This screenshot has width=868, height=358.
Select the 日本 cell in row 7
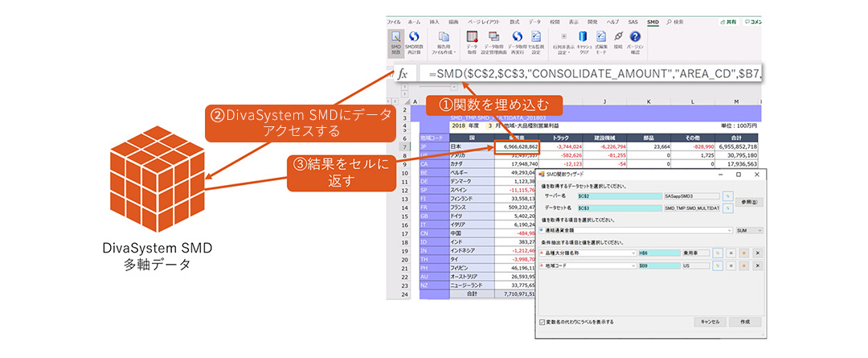pyautogui.click(x=472, y=147)
